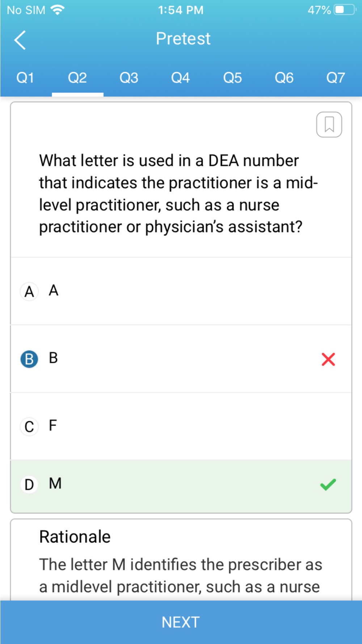Click the green checkmark on answer M
This screenshot has width=362, height=644.
328,484
